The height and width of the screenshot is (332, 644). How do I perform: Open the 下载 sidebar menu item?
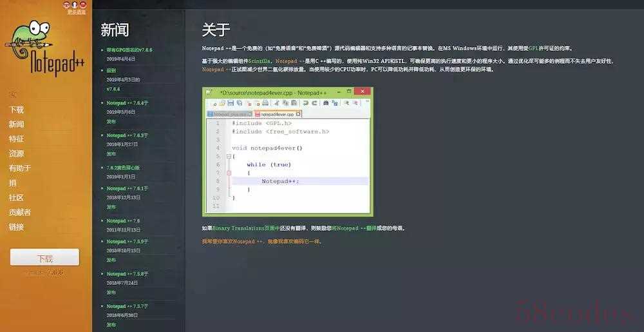tap(17, 110)
